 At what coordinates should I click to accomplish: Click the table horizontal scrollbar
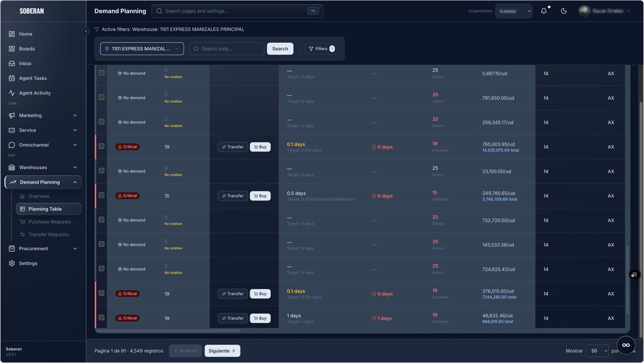pyautogui.click(x=169, y=331)
